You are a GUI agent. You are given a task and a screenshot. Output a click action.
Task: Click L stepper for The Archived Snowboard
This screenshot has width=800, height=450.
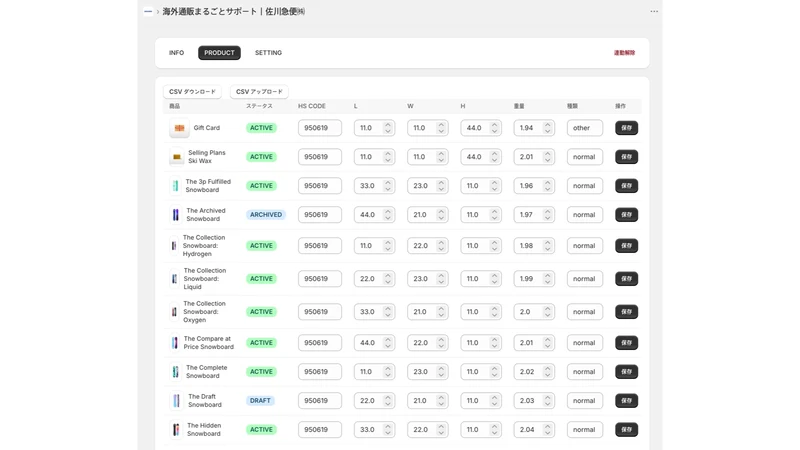(x=388, y=215)
